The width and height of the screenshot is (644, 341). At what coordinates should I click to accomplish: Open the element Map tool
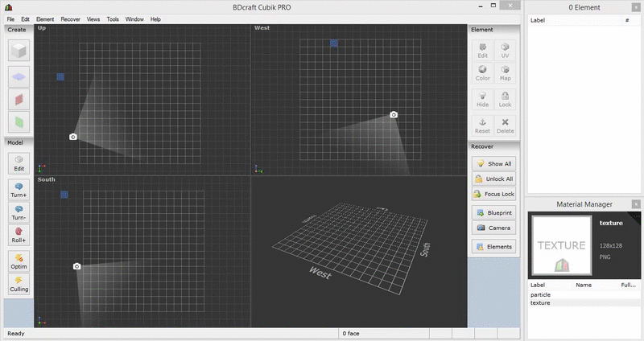(x=505, y=73)
